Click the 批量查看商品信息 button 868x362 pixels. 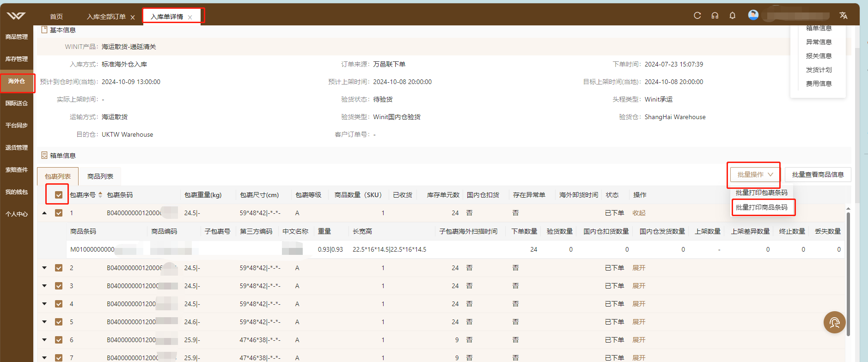point(818,175)
